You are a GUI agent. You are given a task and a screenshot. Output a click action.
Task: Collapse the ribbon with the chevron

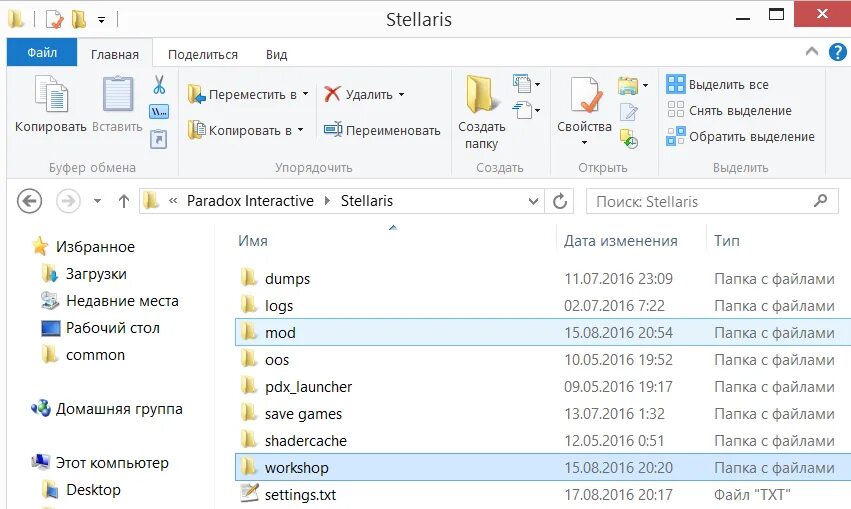[x=812, y=52]
